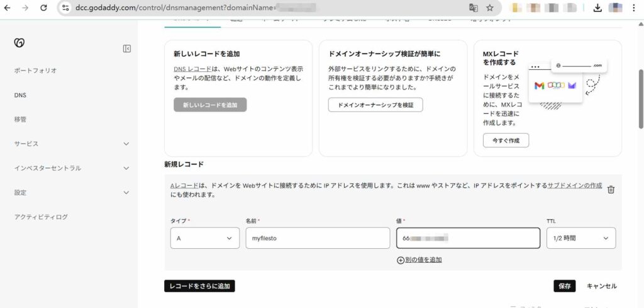Expand 設定 sidebar section

coord(72,193)
